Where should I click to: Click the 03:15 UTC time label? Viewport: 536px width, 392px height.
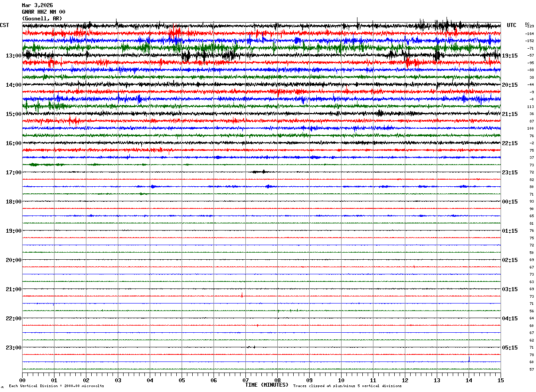coord(510,289)
